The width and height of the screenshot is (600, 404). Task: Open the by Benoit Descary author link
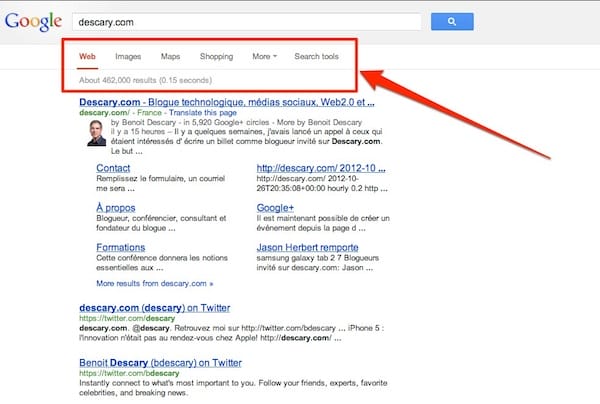coord(143,122)
